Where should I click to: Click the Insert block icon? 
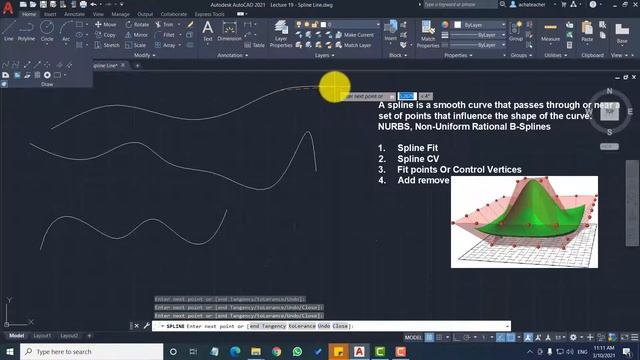tap(391, 31)
